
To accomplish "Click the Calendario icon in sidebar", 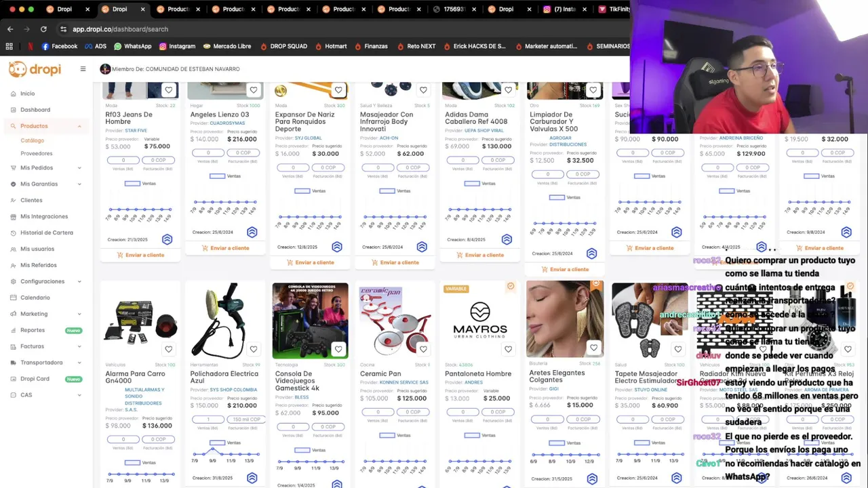I will pos(13,298).
